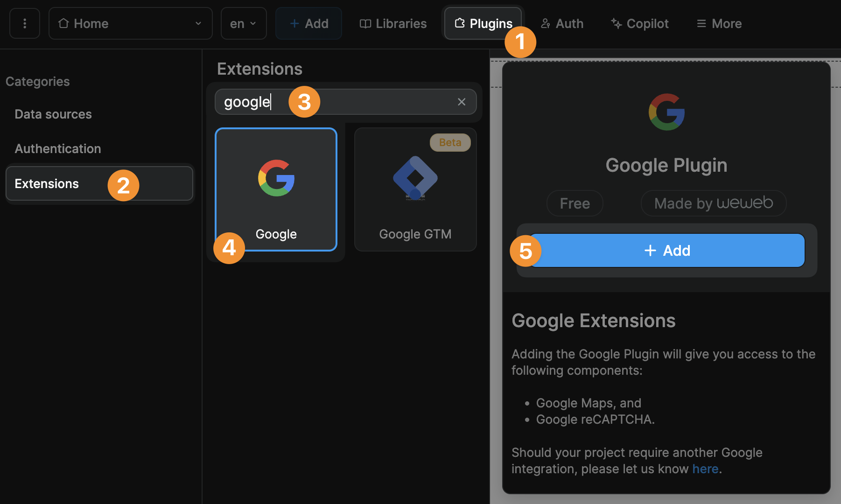The width and height of the screenshot is (841, 504).
Task: Click the Libraries book icon
Action: pos(366,23)
